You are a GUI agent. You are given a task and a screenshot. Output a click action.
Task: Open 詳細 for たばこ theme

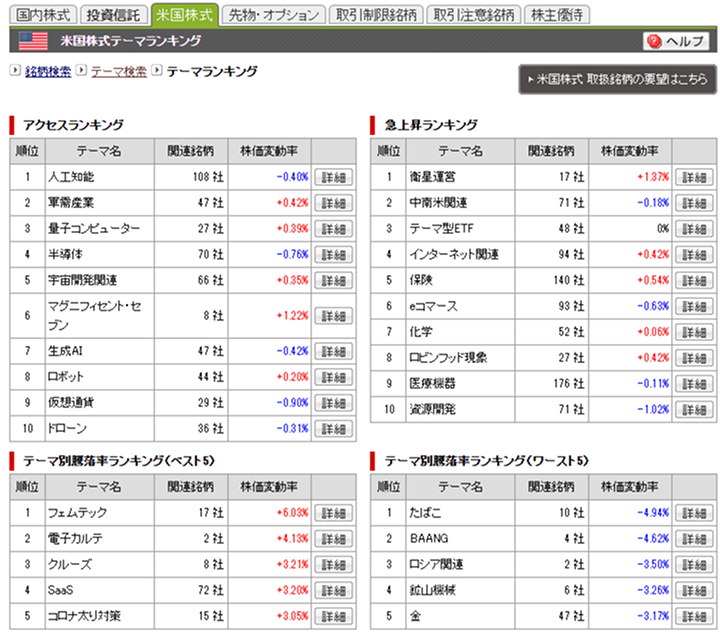click(x=694, y=513)
